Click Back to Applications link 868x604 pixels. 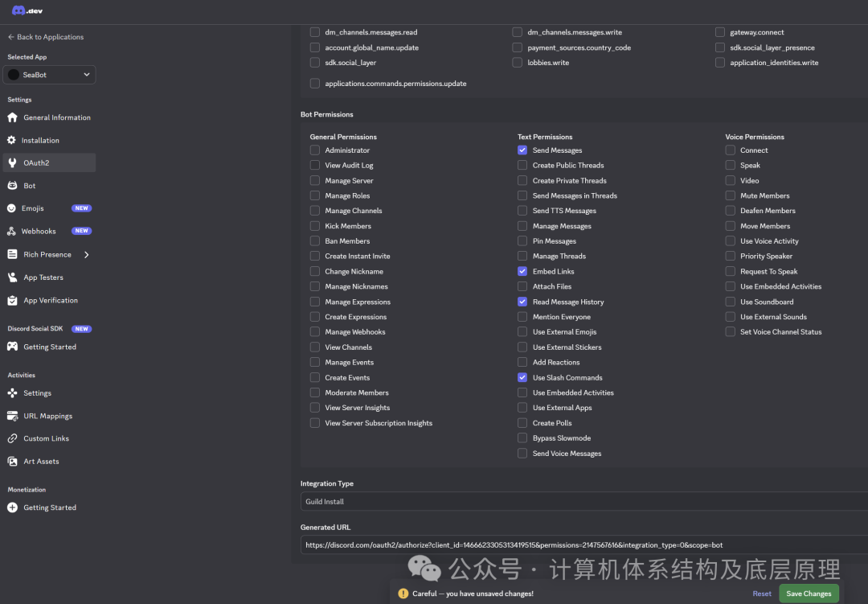[45, 37]
